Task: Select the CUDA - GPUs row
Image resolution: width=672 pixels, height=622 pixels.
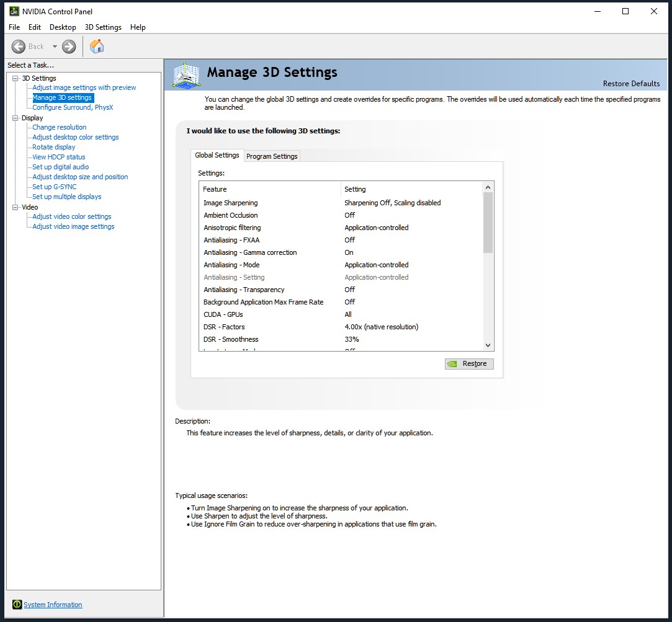Action: click(x=341, y=314)
